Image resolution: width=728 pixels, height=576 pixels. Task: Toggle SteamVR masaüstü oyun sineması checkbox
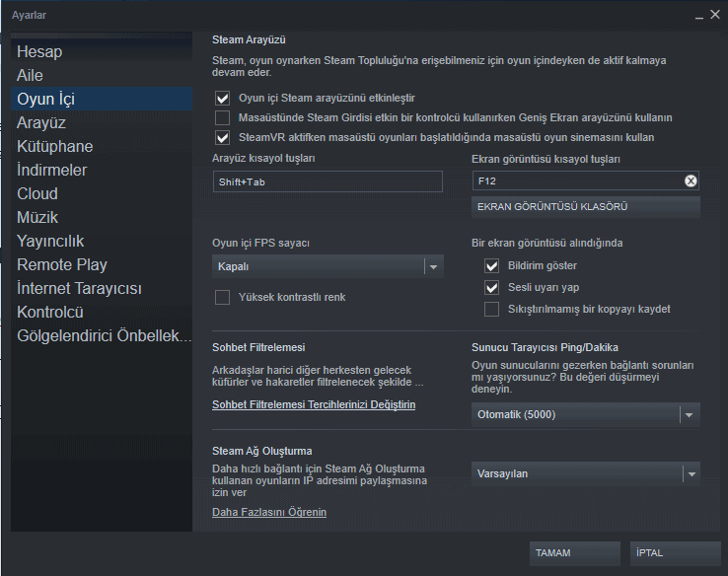click(x=222, y=137)
